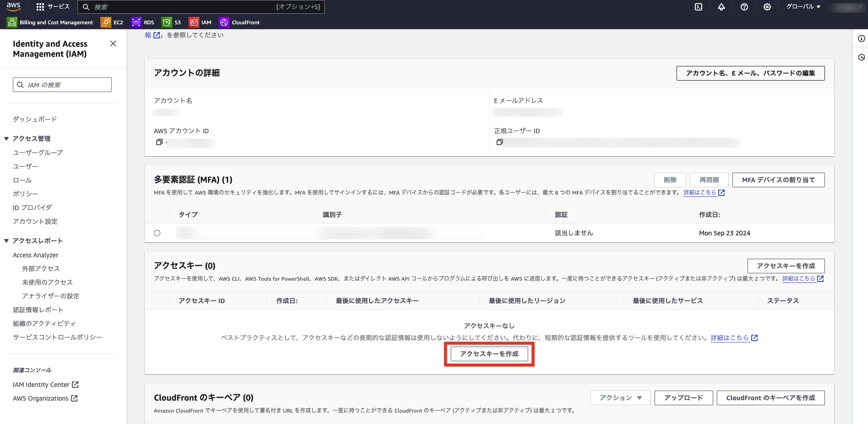The height and width of the screenshot is (424, 868).
Task: Click the MFA 削除 button
Action: coord(670,180)
